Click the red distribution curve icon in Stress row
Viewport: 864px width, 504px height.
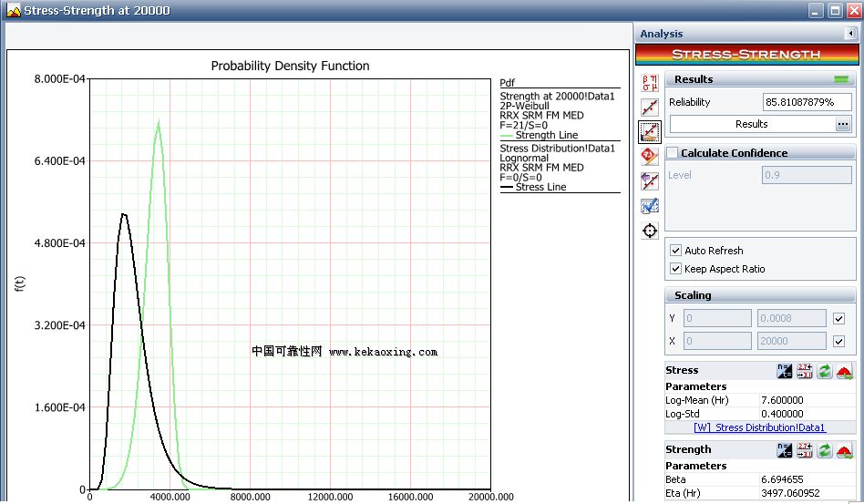coord(845,371)
